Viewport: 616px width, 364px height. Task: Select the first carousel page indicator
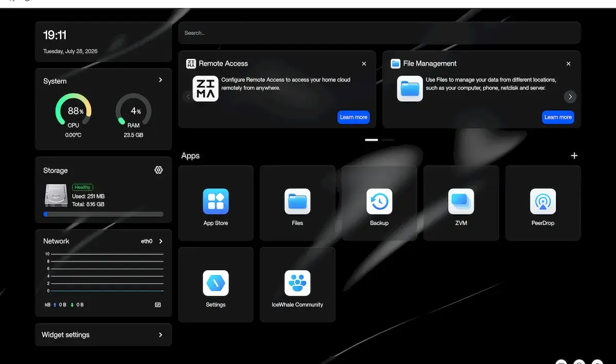(372, 139)
